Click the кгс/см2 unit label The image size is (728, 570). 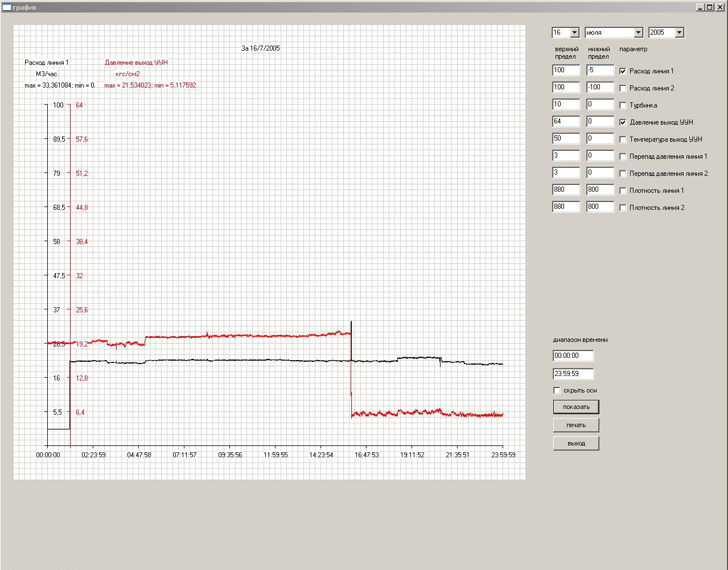(127, 74)
